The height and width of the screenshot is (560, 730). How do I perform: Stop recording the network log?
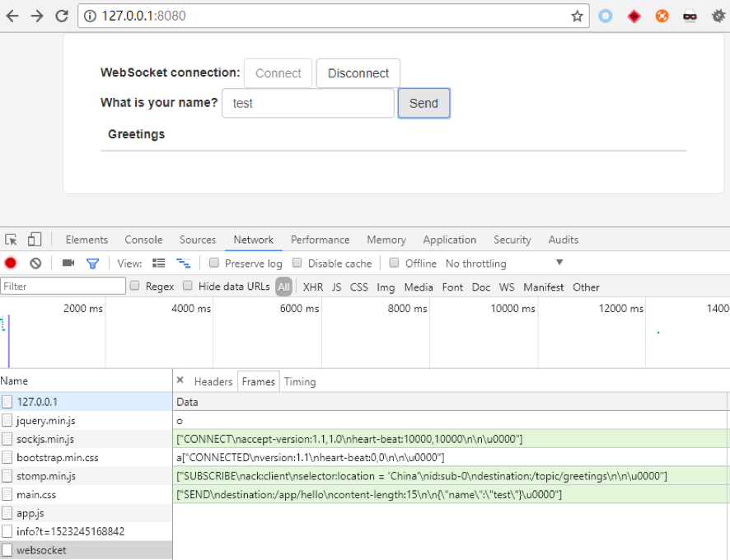coord(9,262)
